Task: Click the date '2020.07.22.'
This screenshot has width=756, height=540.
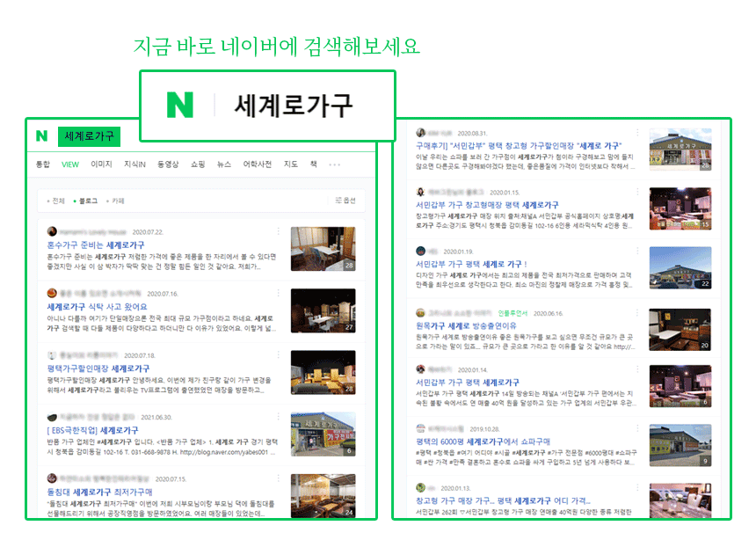Action: 148,232
